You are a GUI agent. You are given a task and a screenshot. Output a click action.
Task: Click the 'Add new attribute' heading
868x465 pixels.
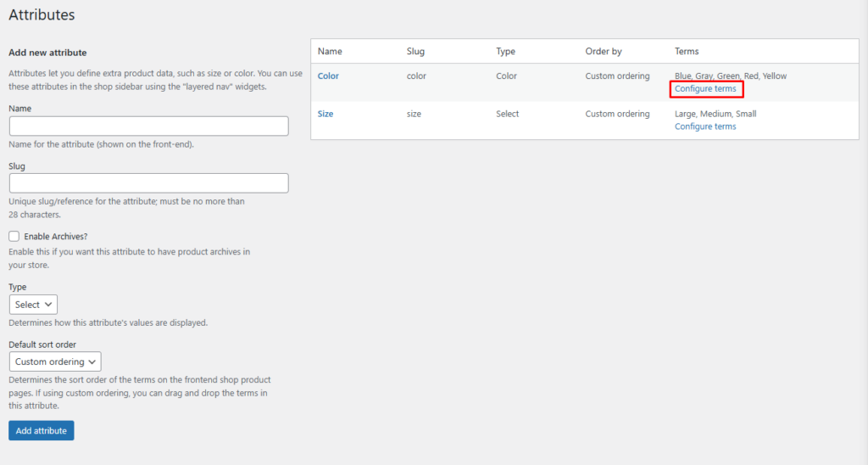[47, 53]
